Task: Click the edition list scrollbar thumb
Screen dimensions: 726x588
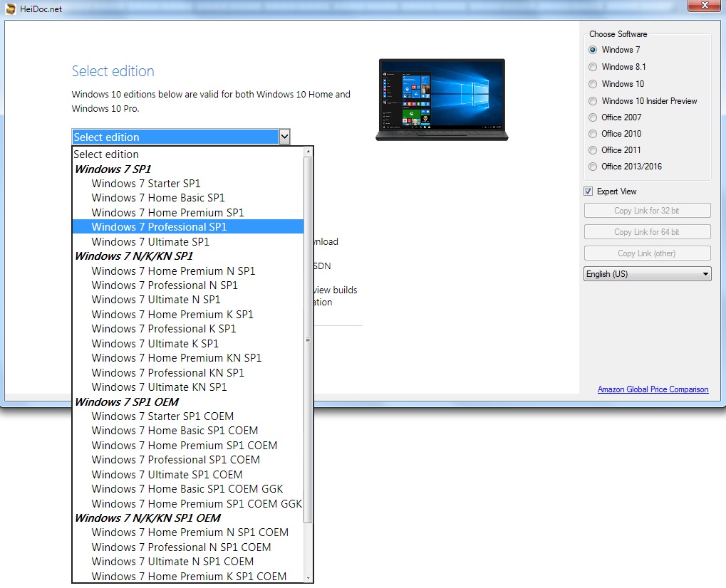Action: (x=308, y=340)
